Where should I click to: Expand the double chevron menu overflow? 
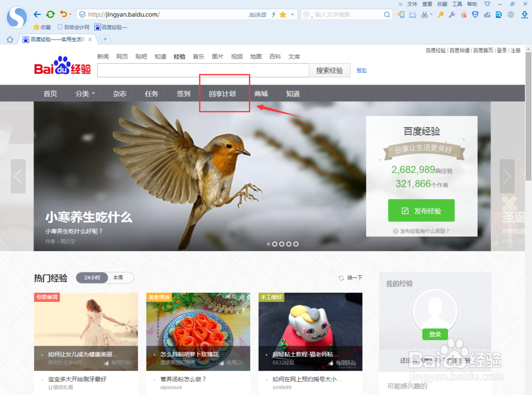click(x=401, y=4)
